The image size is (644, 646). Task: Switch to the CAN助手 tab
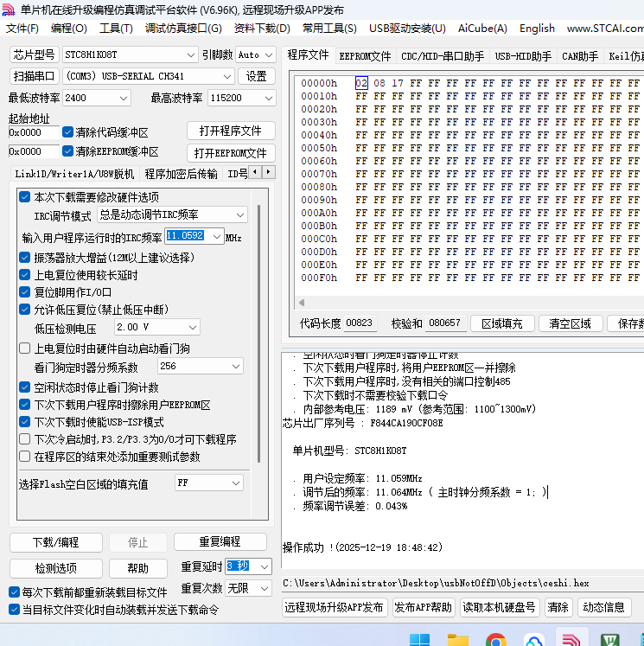580,56
